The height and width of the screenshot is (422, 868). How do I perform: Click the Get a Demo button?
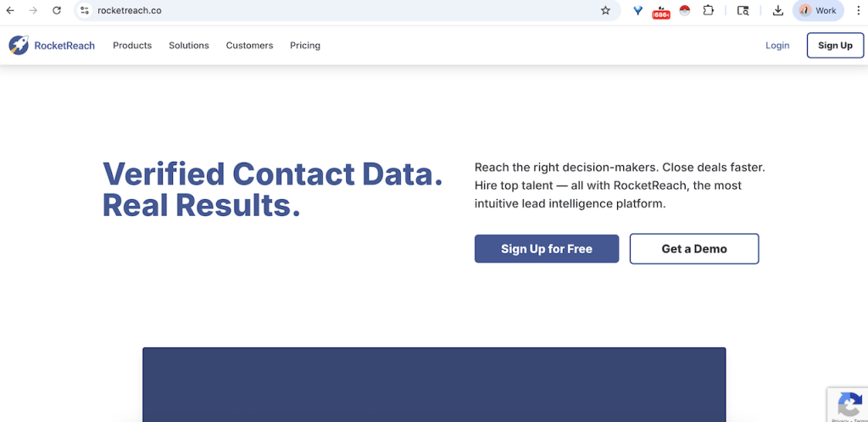pos(693,249)
